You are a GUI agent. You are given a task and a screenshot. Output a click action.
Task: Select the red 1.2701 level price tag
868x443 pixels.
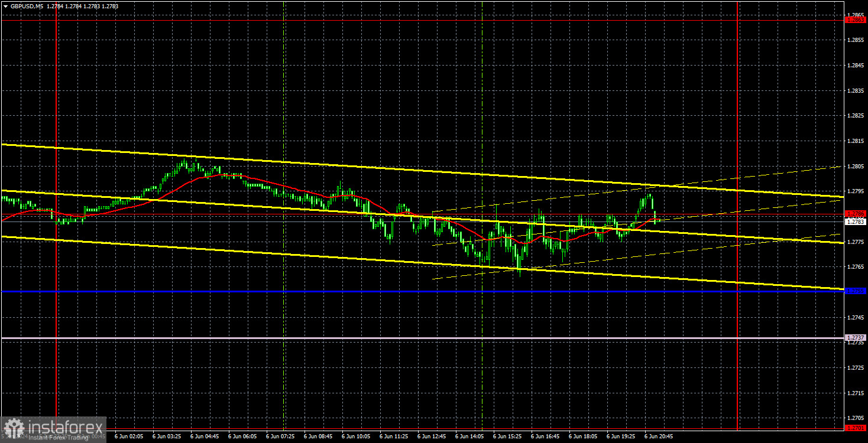tap(856, 428)
